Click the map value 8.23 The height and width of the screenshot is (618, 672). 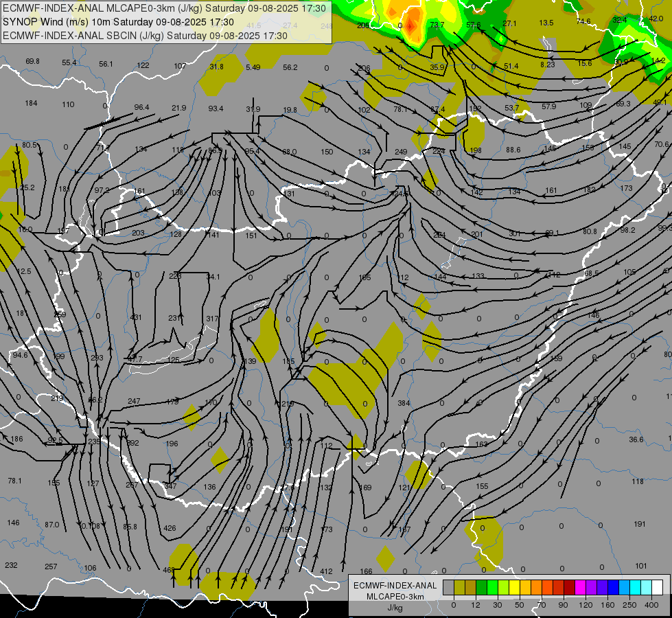pyautogui.click(x=547, y=65)
